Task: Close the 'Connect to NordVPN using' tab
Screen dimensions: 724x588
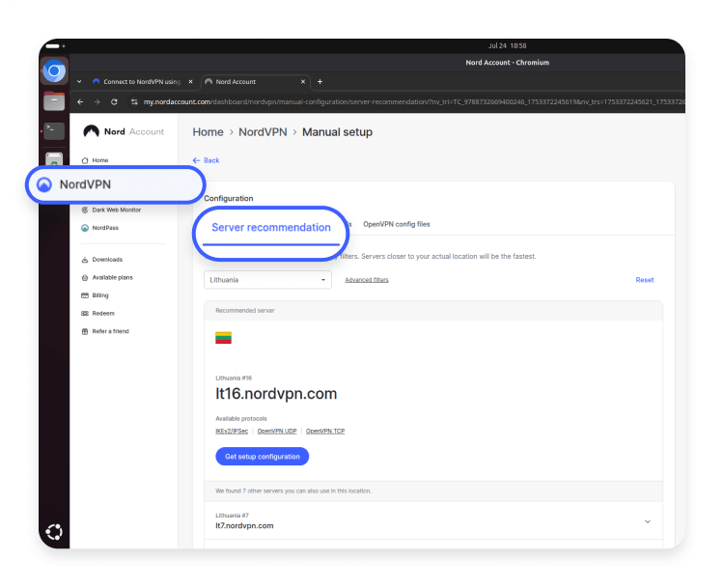Action: 190,82
